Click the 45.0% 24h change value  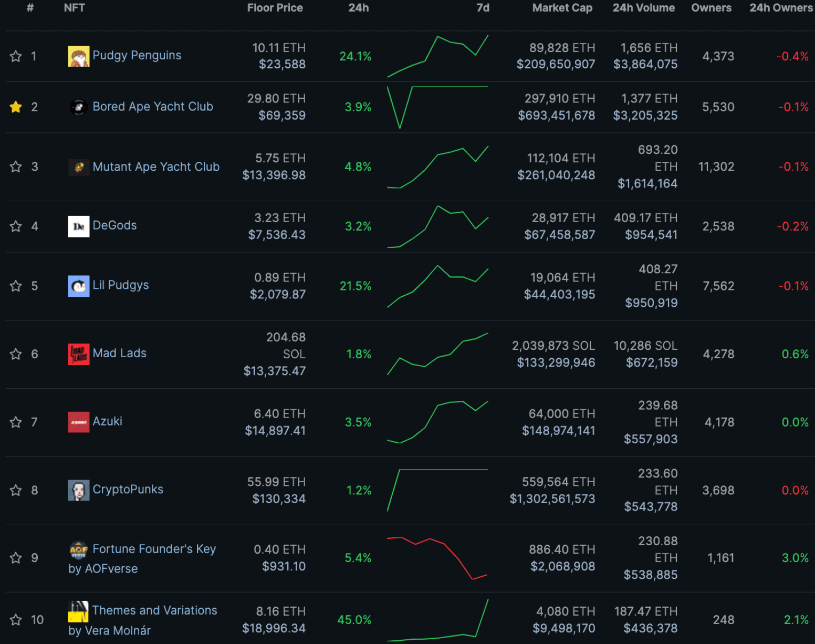pyautogui.click(x=354, y=620)
